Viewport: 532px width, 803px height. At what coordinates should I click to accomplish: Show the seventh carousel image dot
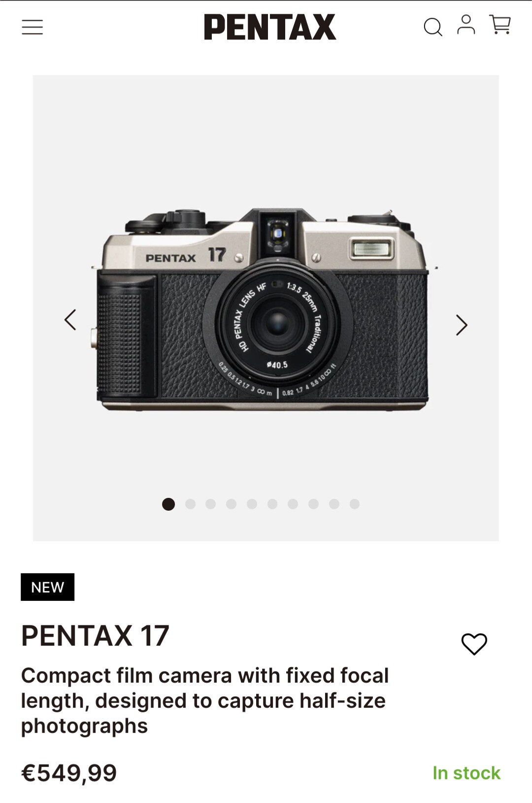(293, 504)
